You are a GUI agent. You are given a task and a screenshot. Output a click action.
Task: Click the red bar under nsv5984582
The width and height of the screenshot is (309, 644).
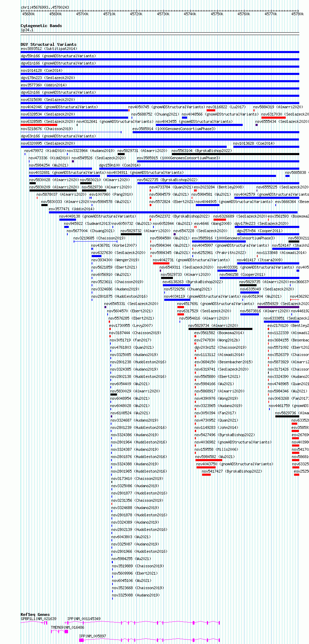tap(209, 460)
